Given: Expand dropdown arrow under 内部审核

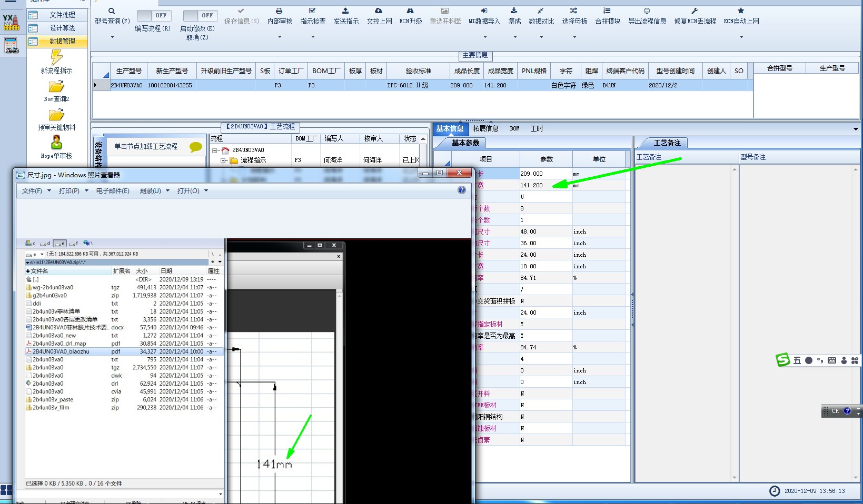Looking at the screenshot, I should [280, 37].
